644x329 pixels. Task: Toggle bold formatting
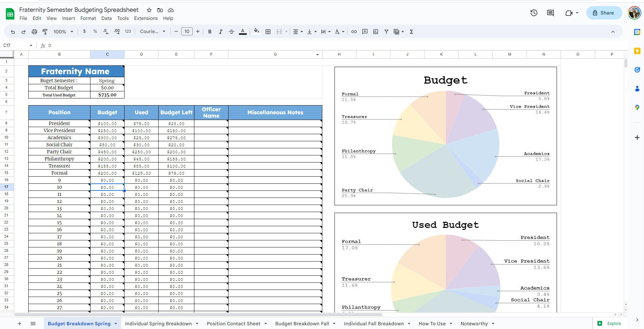(x=210, y=32)
